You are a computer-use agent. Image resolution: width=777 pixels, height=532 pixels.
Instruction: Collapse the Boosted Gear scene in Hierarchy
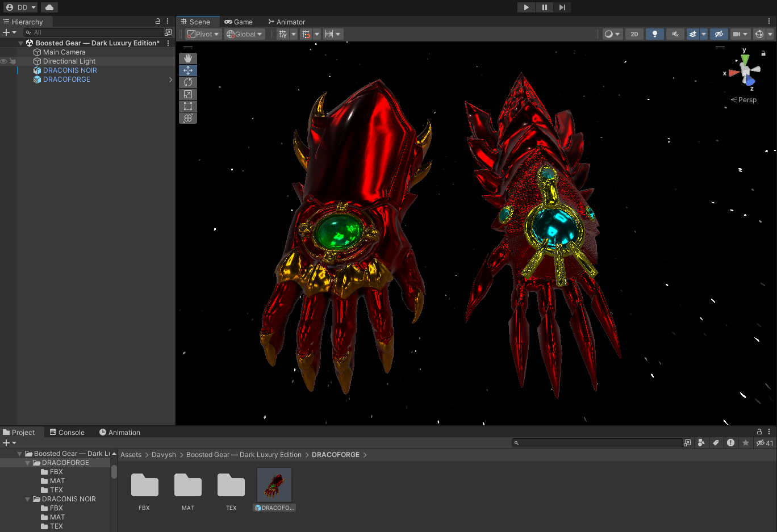coord(21,43)
